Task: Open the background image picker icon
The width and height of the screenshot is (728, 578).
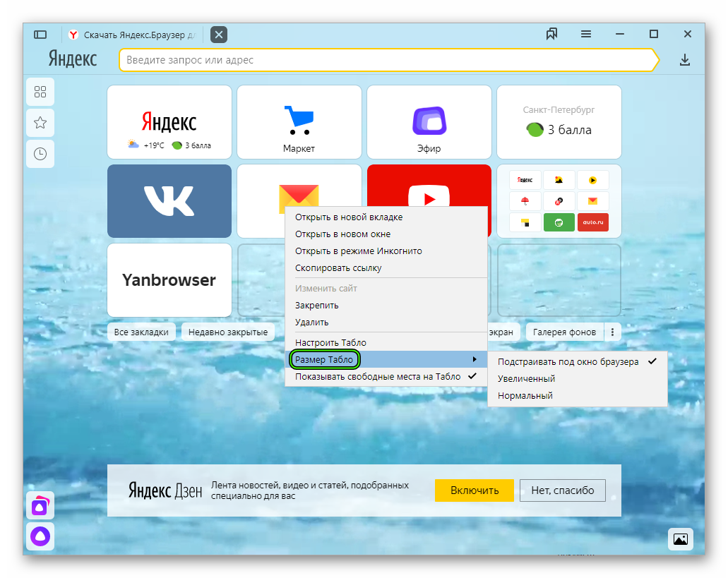Action: pos(681,539)
